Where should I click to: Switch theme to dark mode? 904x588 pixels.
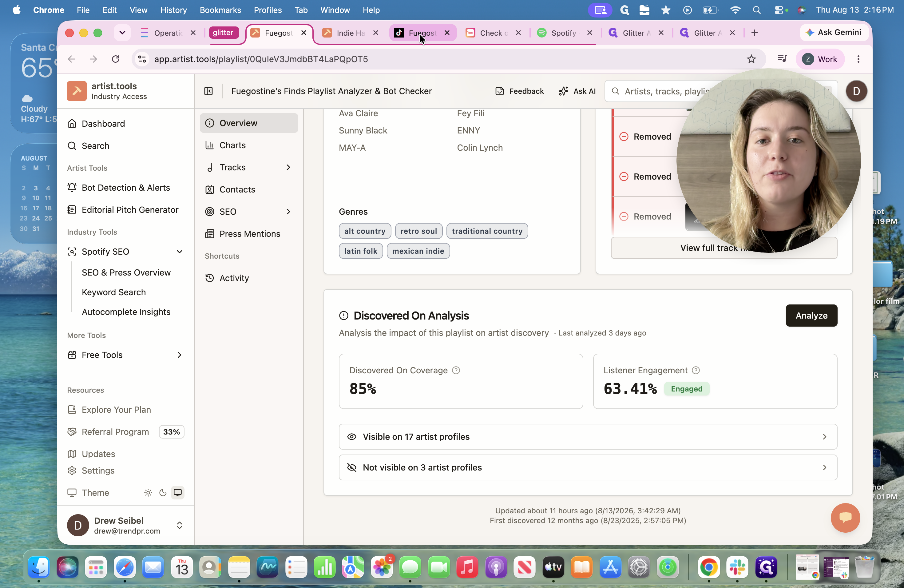coord(163,493)
